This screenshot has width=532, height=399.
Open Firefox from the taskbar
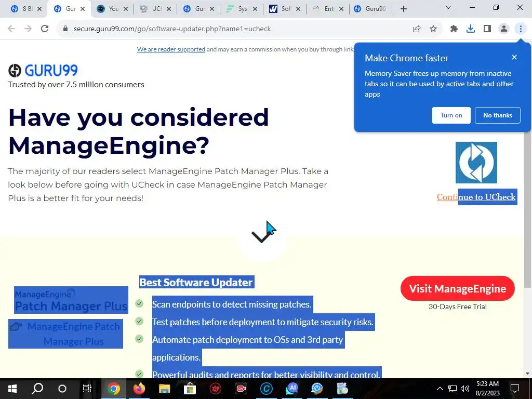(139, 389)
